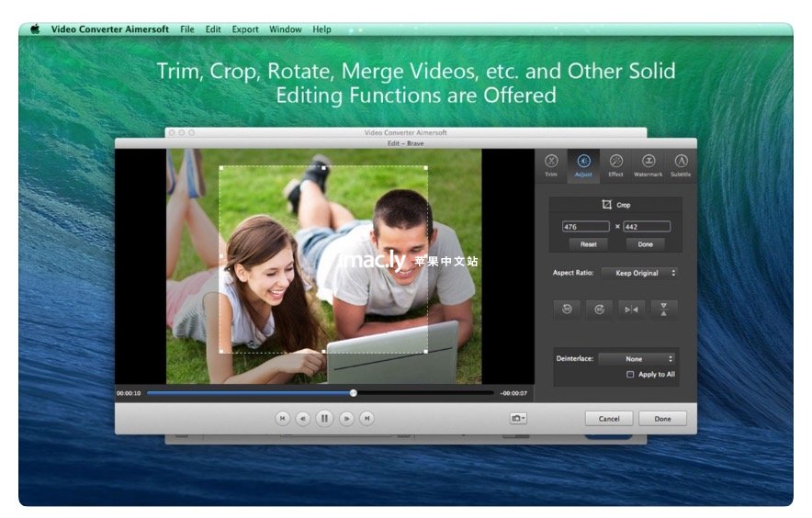Viewport: 812px width, 518px height.
Task: Step back one frame
Action: 303,418
